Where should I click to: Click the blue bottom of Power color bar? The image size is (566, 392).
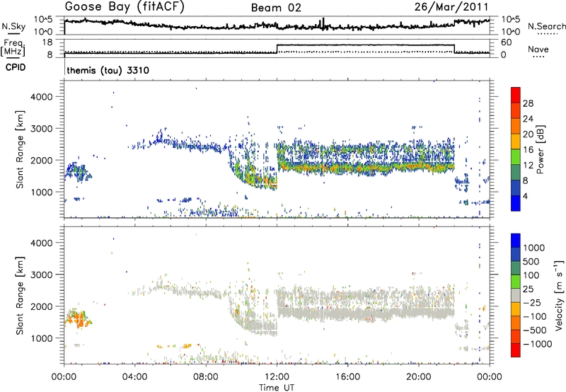point(516,203)
